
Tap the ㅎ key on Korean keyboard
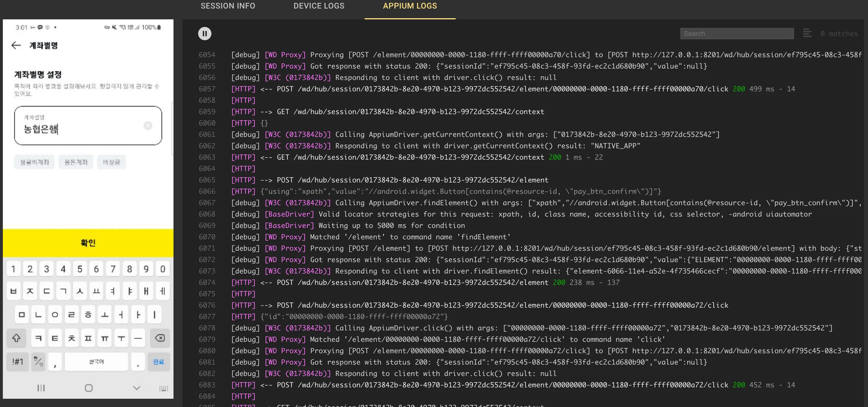click(x=88, y=314)
